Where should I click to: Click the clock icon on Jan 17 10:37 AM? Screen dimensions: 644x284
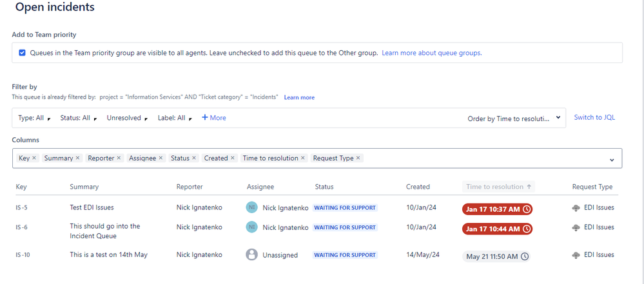[527, 209]
